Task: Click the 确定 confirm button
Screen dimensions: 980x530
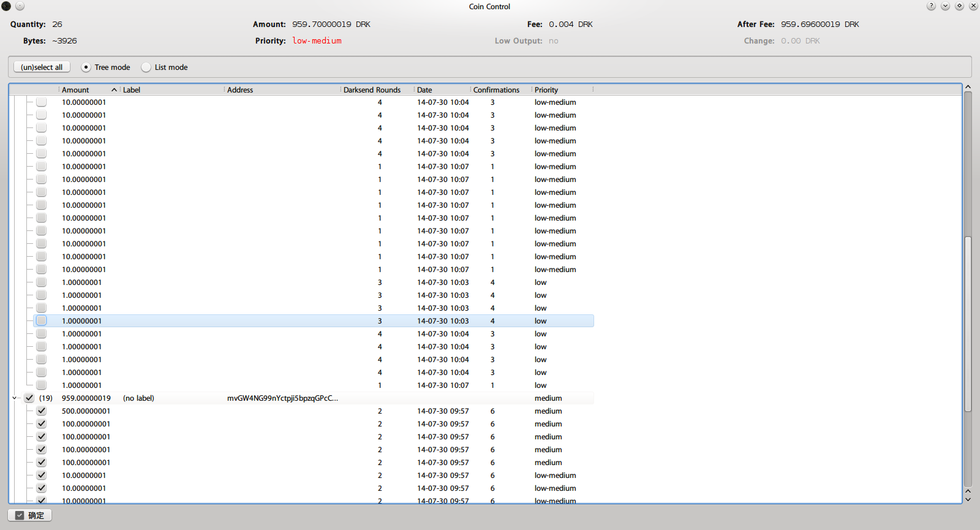Action: click(x=29, y=515)
